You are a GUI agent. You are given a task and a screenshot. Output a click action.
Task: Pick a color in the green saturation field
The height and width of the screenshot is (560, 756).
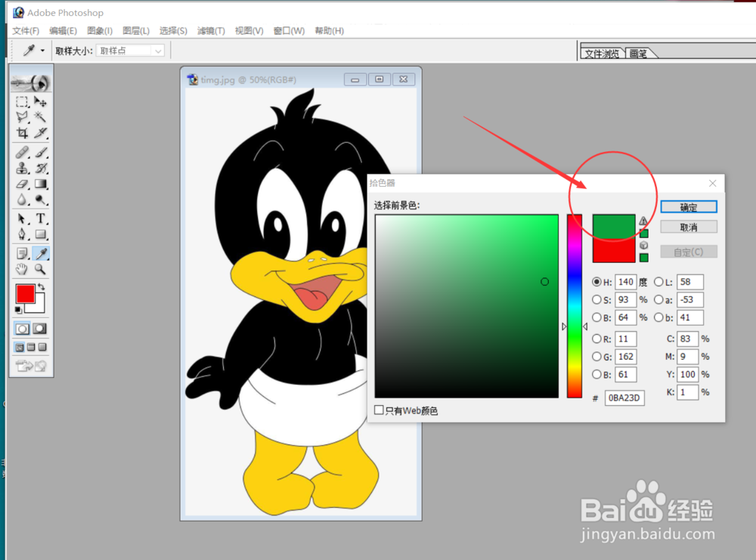point(466,306)
